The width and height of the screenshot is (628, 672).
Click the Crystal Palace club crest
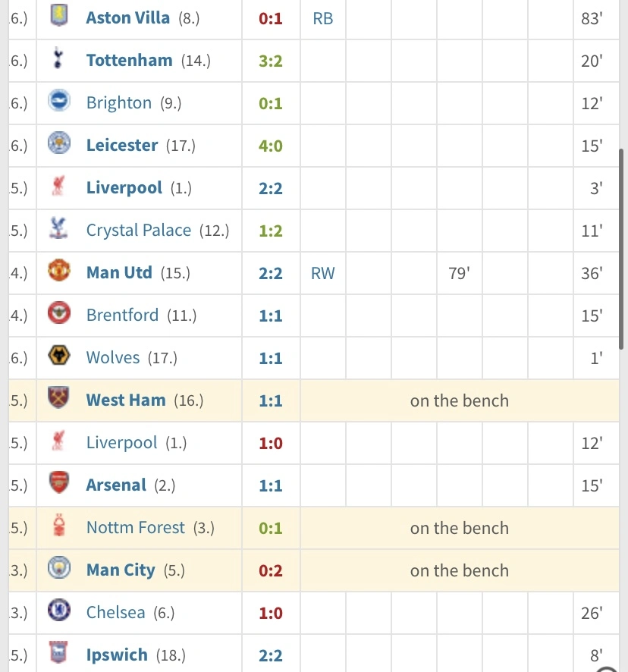(59, 230)
